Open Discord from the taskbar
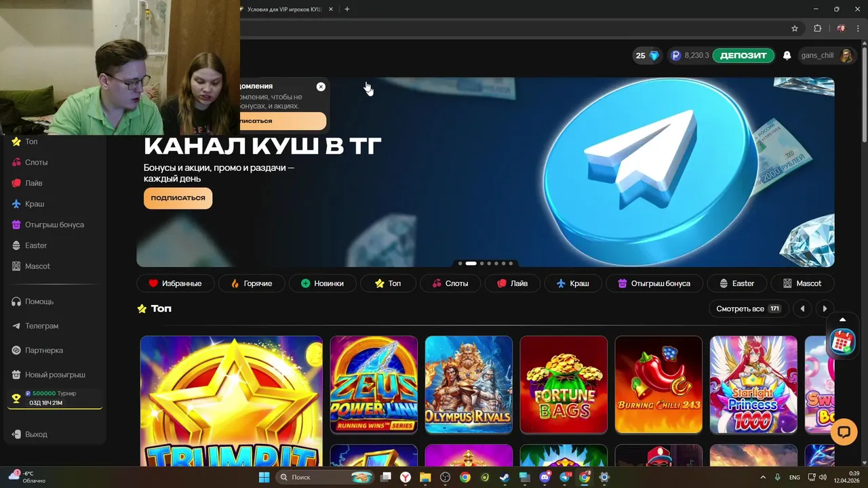 [545, 477]
